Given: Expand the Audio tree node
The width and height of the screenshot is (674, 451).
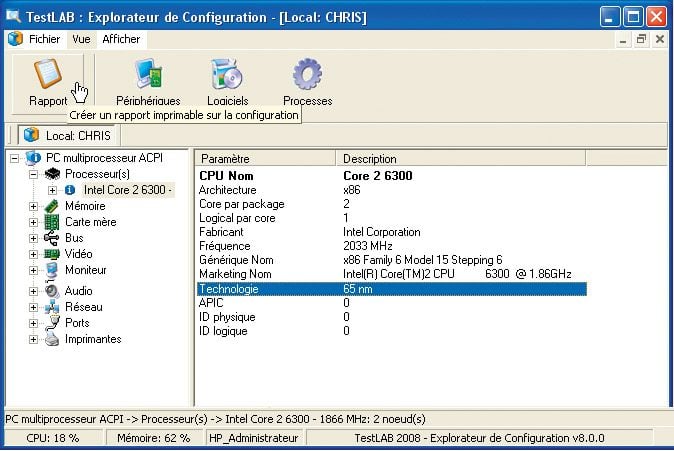Looking at the screenshot, I should [34, 291].
